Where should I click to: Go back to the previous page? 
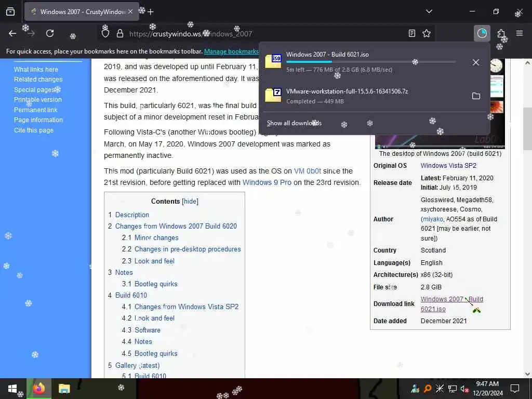tap(12, 33)
